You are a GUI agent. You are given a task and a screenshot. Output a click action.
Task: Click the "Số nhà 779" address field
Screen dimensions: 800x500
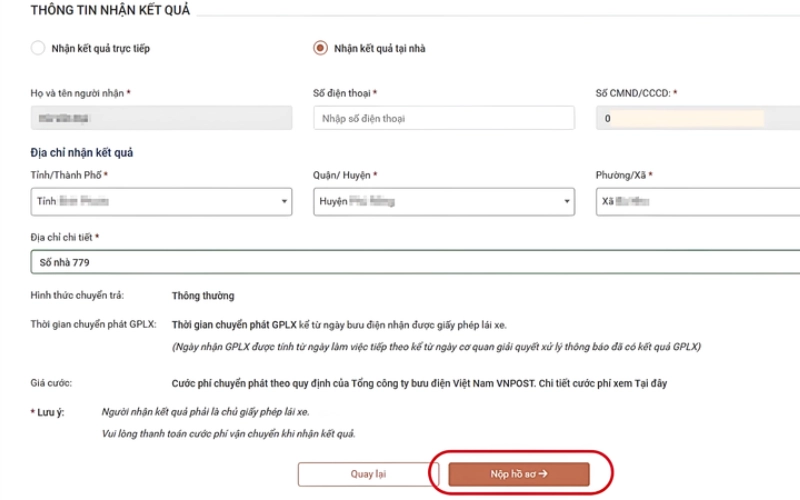pyautogui.click(x=400, y=262)
